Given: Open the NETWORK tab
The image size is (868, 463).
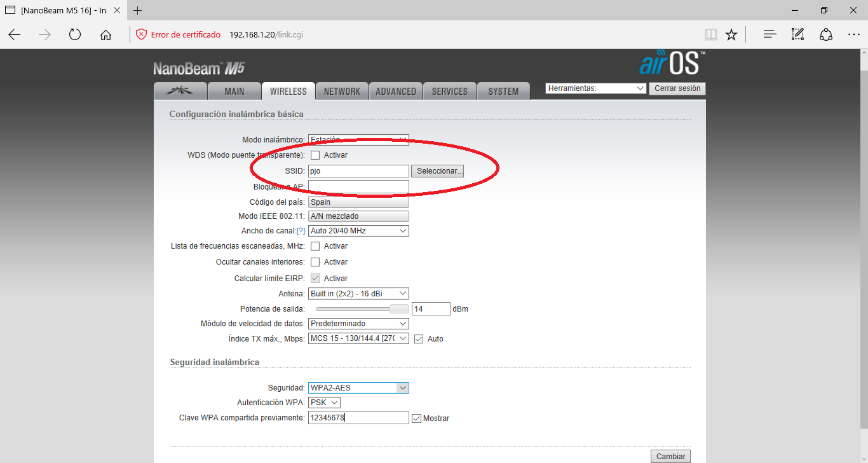Looking at the screenshot, I should pos(342,92).
